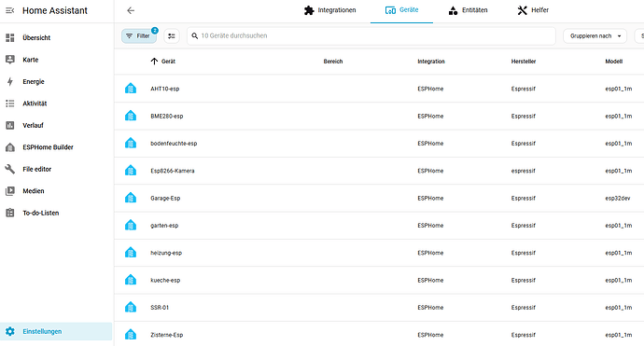Collapse the Home Assistant sidebar menu
The image size is (644, 346).
coord(10,10)
